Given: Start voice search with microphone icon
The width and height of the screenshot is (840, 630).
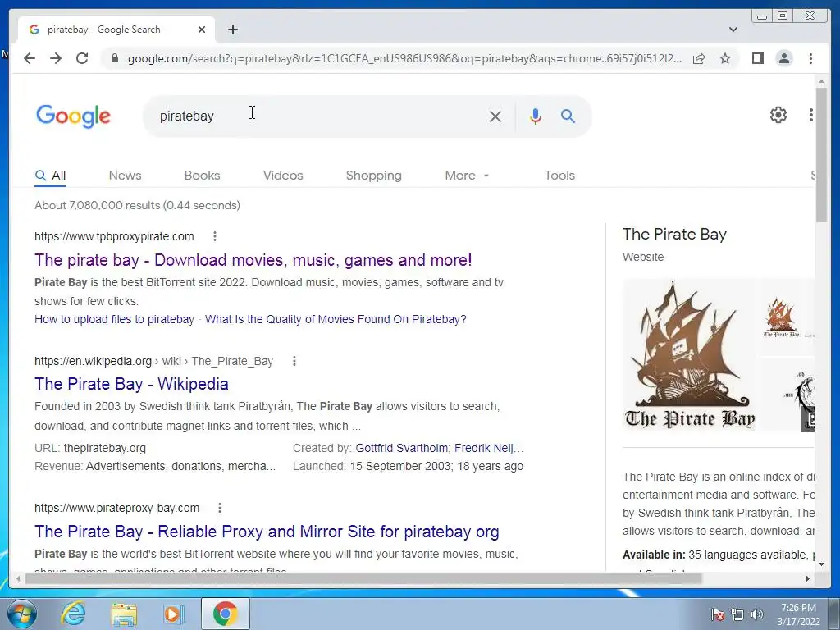Looking at the screenshot, I should point(535,116).
